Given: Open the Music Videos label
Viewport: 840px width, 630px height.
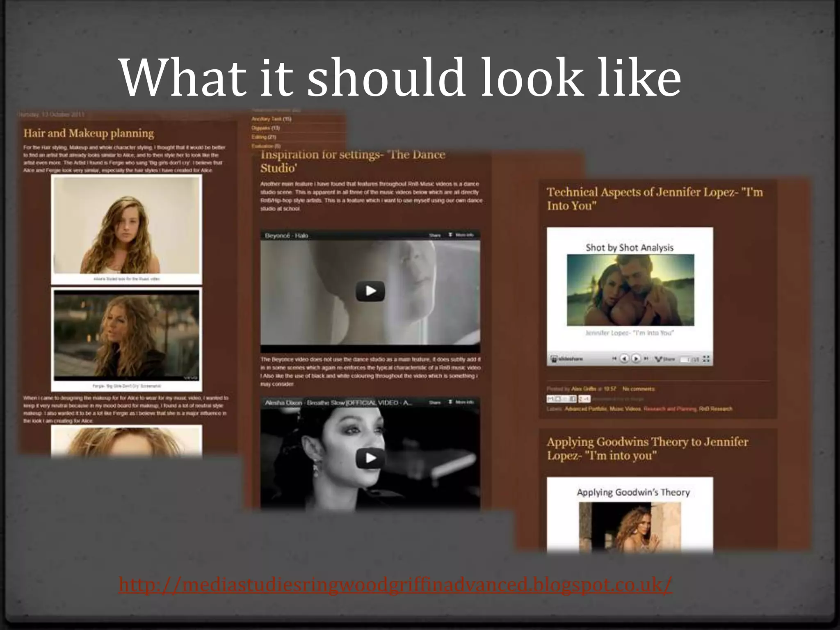Looking at the screenshot, I should [x=625, y=409].
